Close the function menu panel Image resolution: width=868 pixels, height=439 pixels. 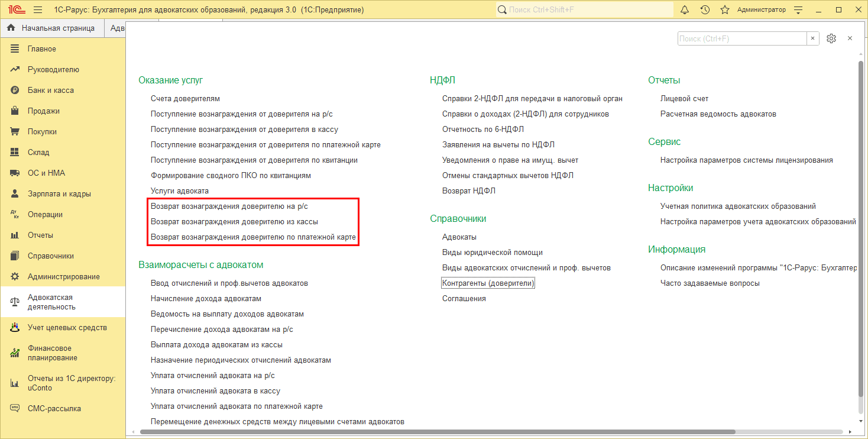click(850, 38)
